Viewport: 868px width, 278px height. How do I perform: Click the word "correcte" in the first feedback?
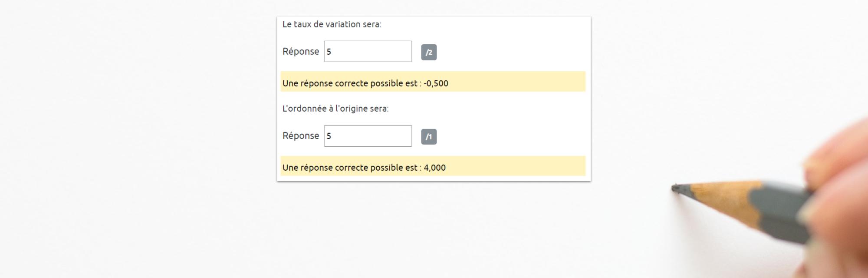click(351, 83)
